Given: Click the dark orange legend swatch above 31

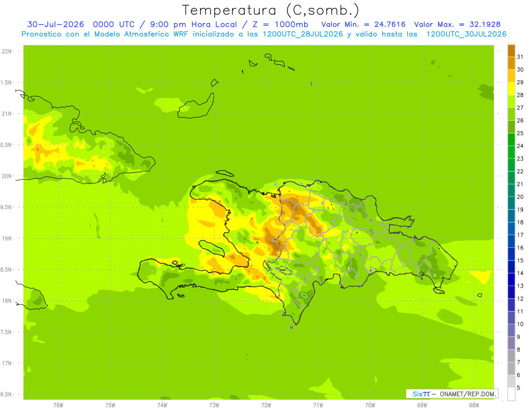Looking at the screenshot, I should point(511,51).
